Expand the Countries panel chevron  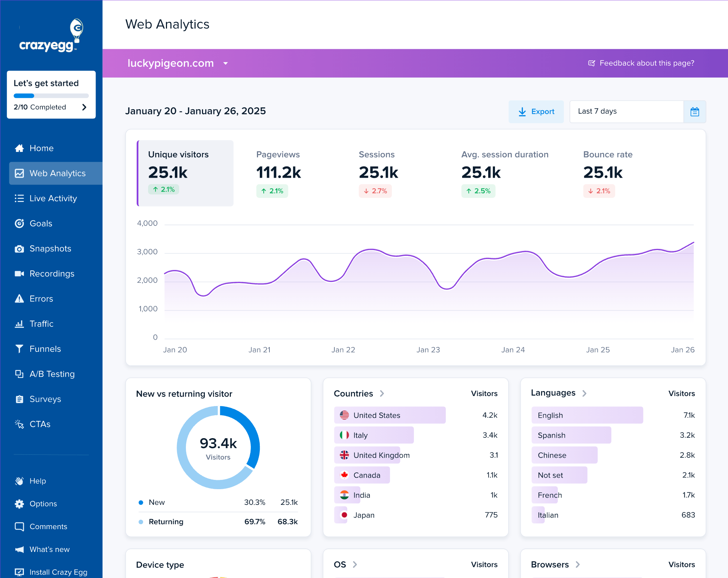[x=382, y=394]
